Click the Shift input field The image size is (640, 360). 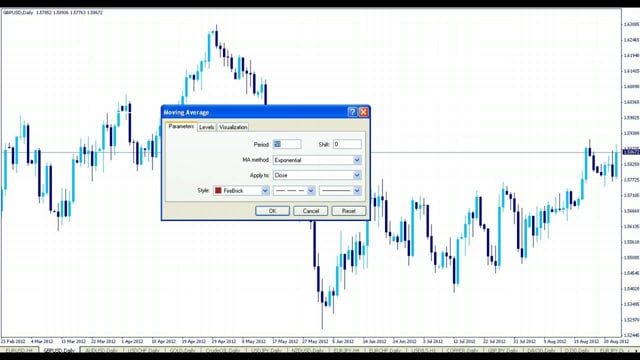[x=347, y=144]
